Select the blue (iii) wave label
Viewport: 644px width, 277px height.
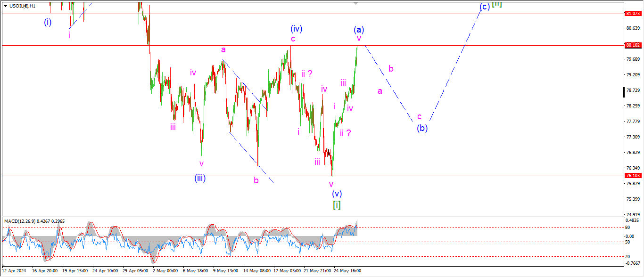[x=200, y=178]
